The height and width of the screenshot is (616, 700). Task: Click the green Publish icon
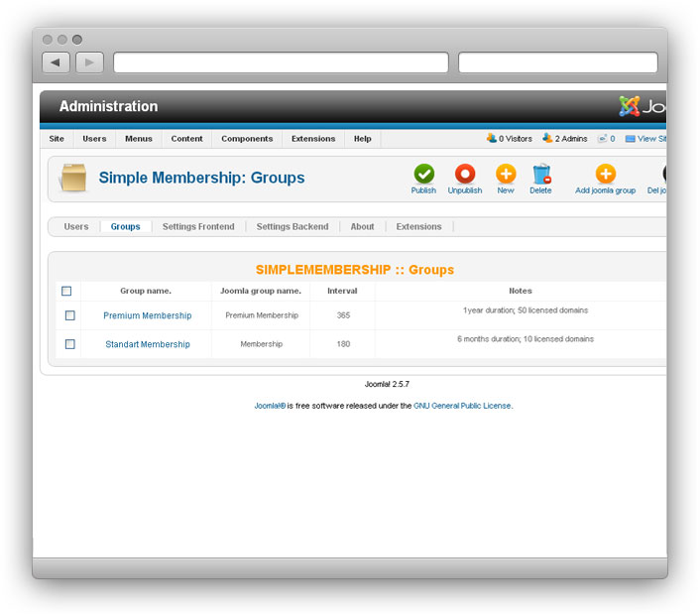(423, 174)
